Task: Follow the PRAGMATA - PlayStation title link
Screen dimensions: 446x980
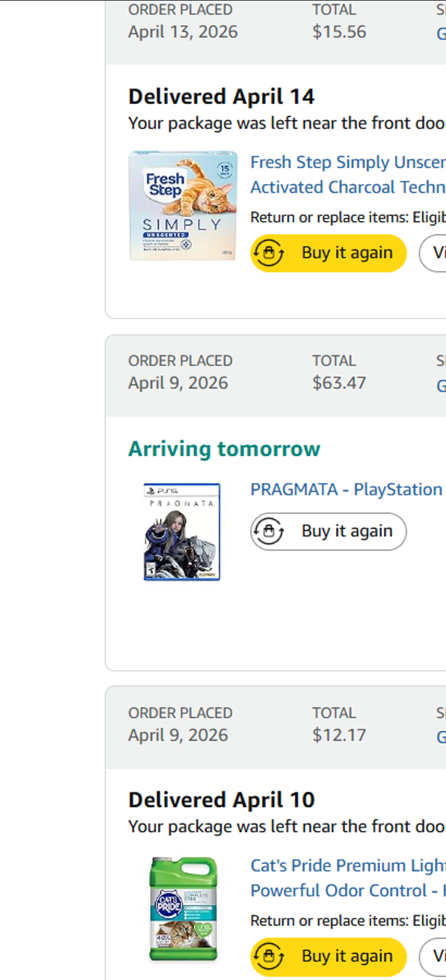Action: coord(346,489)
